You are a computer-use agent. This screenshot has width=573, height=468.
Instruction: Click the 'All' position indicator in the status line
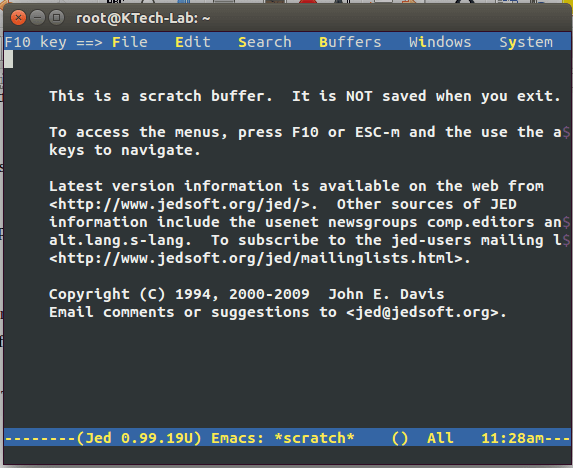point(440,438)
